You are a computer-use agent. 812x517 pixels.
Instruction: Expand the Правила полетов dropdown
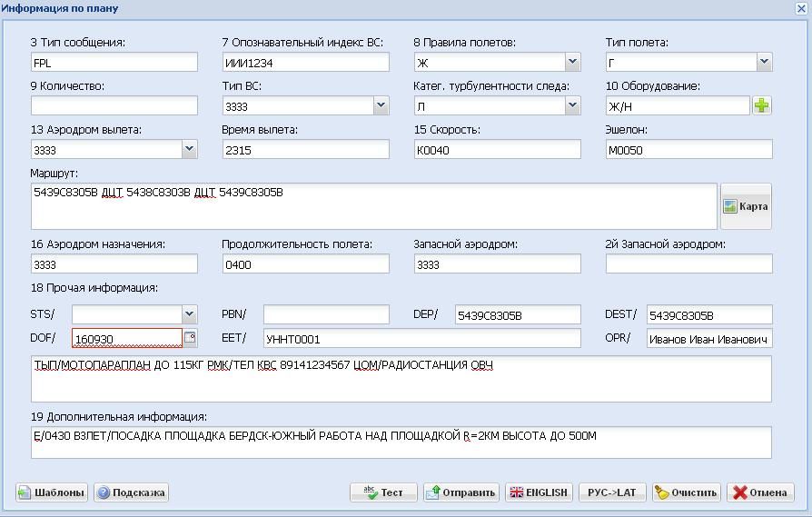572,63
